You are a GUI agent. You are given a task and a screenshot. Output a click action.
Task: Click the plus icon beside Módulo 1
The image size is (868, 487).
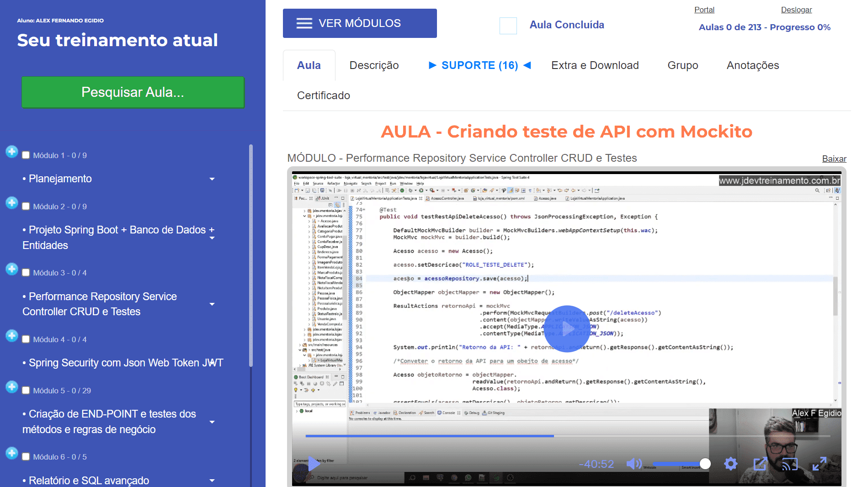[12, 151]
